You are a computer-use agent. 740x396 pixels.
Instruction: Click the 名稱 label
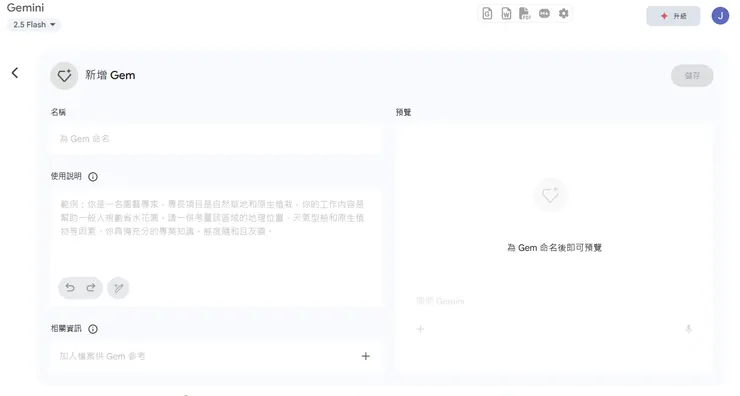tap(59, 112)
